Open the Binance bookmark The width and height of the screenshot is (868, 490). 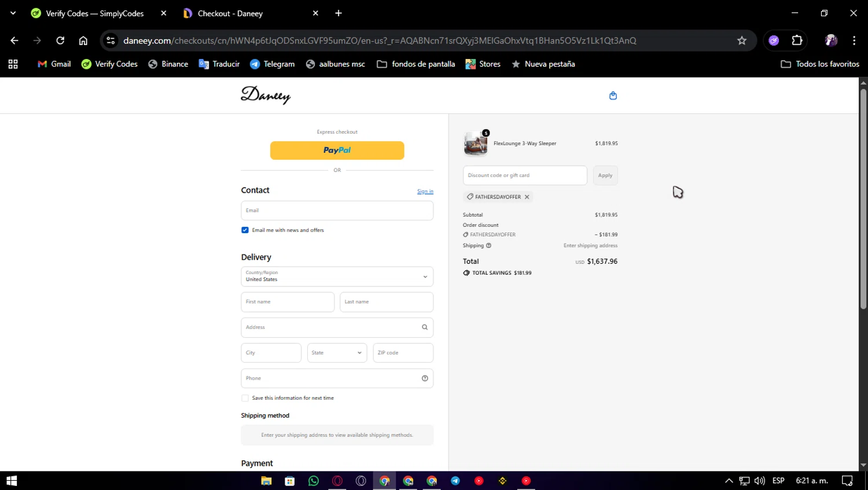point(168,64)
